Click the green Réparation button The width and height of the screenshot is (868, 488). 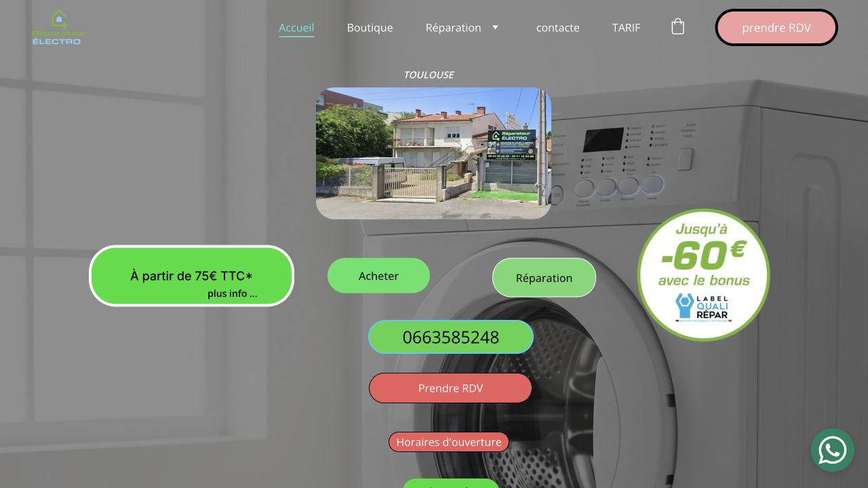(x=544, y=278)
